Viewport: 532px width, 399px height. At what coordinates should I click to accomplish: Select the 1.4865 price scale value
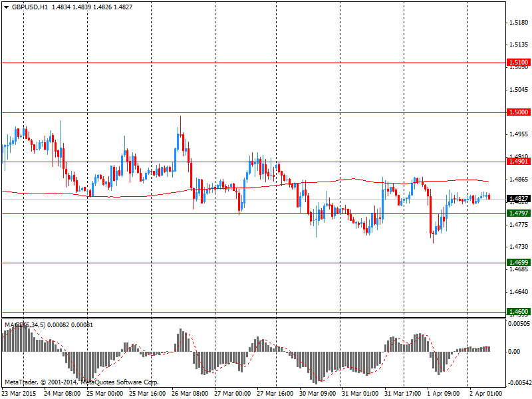coord(519,180)
